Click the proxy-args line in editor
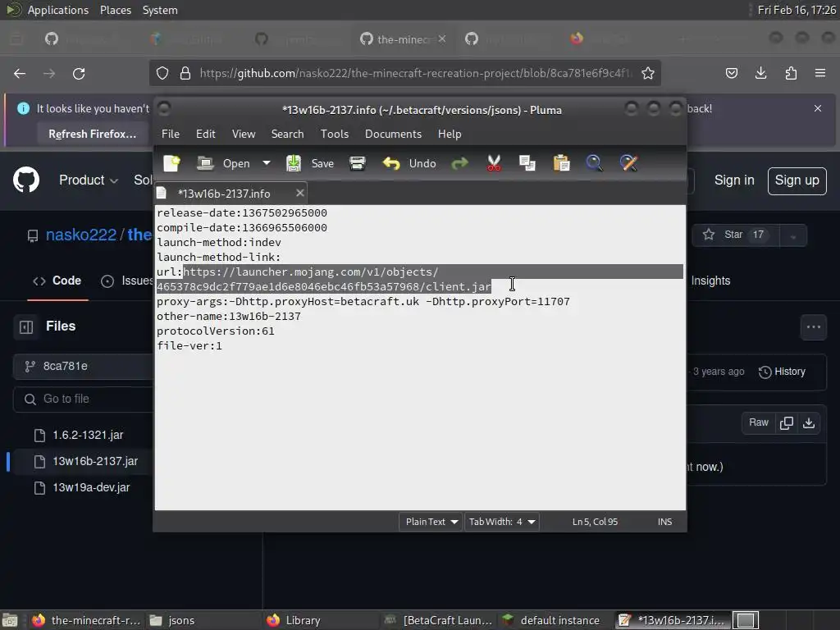Viewport: 840px width, 630px height. tap(363, 302)
